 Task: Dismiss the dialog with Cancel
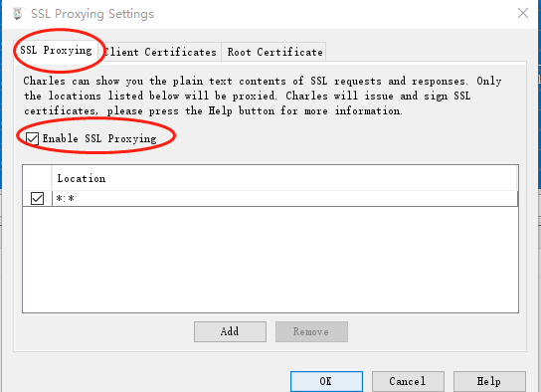(408, 381)
